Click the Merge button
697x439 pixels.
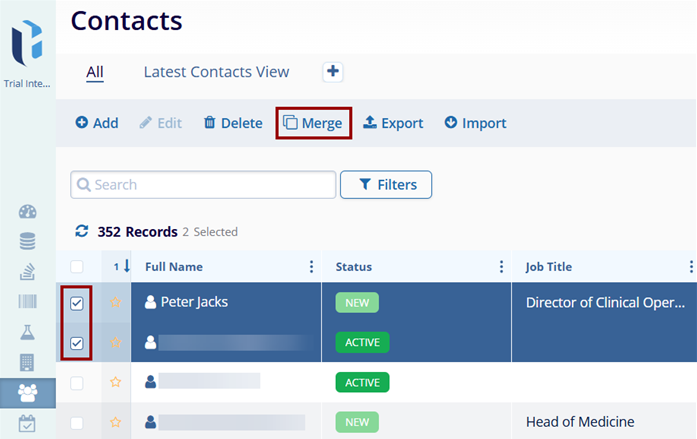[313, 123]
